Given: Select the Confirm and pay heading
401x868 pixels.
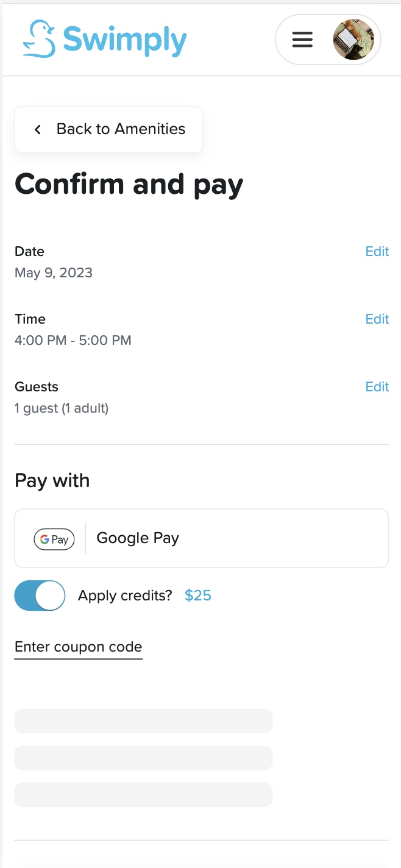Looking at the screenshot, I should [129, 184].
